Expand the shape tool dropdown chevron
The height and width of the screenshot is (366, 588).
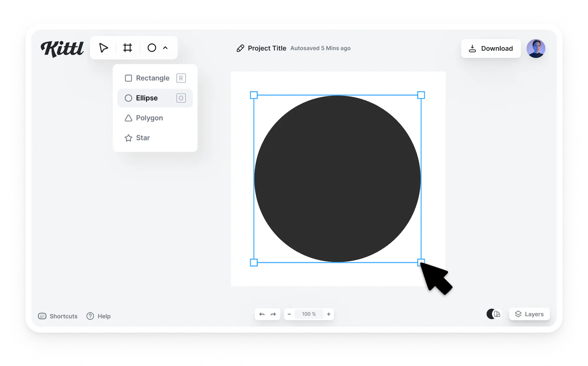point(166,48)
